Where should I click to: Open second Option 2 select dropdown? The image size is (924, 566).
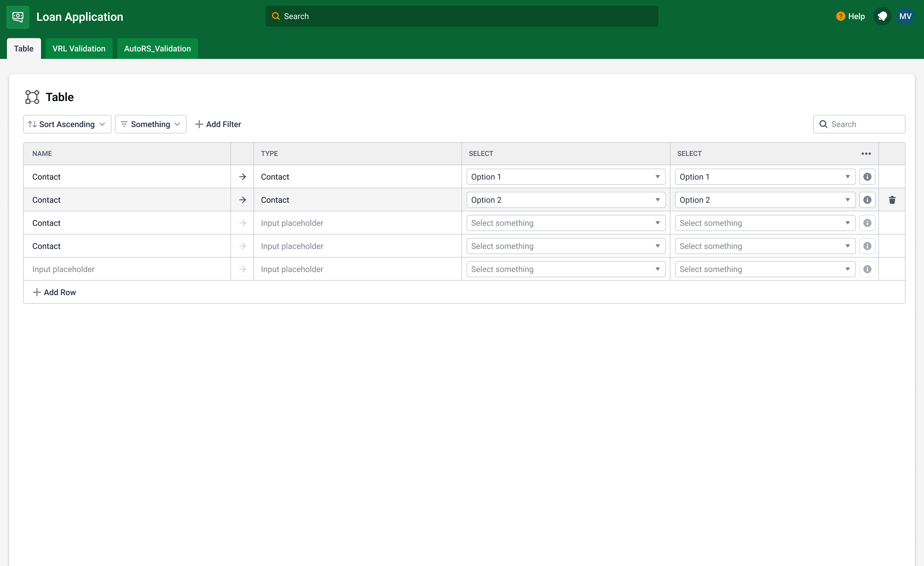[765, 200]
